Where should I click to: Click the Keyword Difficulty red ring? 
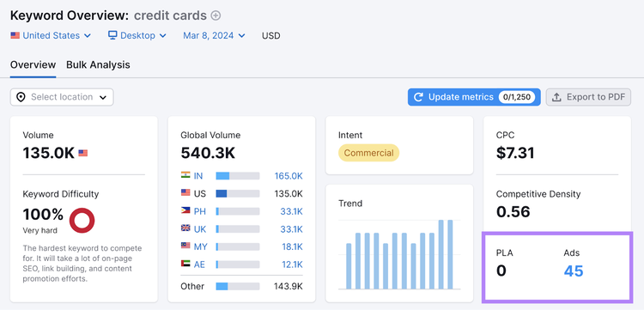pos(82,221)
